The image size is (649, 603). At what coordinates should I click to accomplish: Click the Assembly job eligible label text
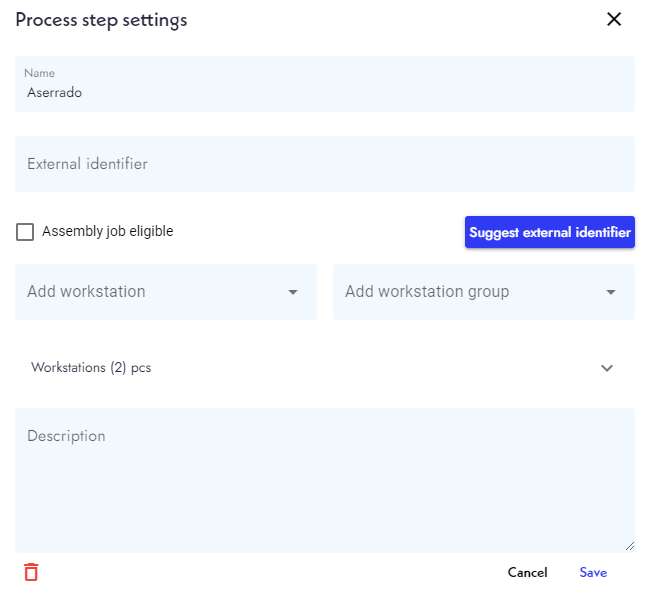point(108,231)
